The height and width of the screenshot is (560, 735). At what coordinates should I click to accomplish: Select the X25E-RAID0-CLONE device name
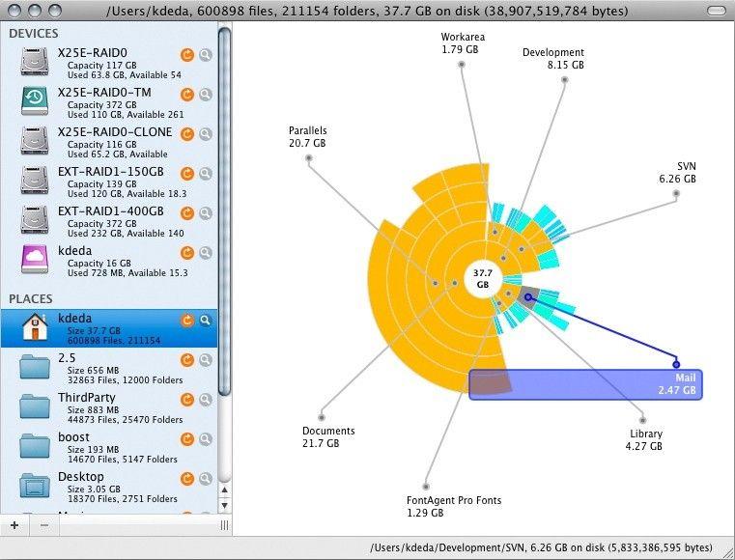(x=115, y=132)
